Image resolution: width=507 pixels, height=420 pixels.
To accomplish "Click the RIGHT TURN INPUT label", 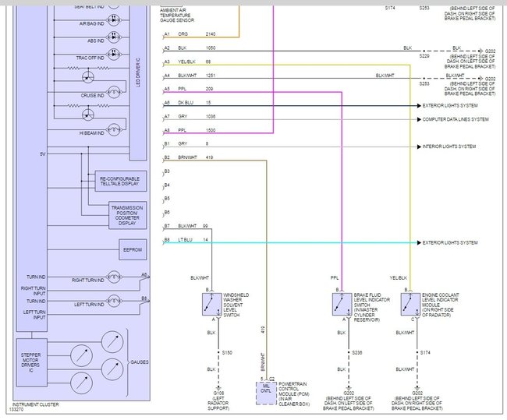I will pyautogui.click(x=33, y=291).
